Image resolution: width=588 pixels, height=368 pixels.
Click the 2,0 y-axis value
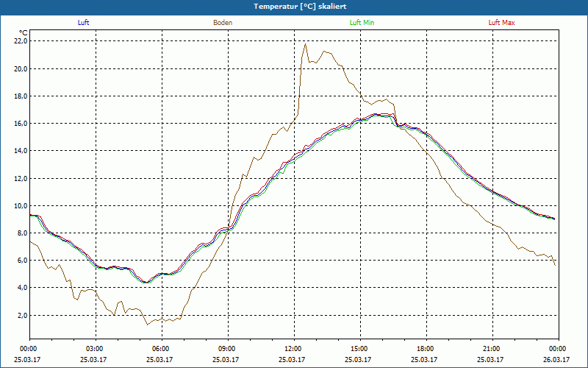click(x=23, y=316)
